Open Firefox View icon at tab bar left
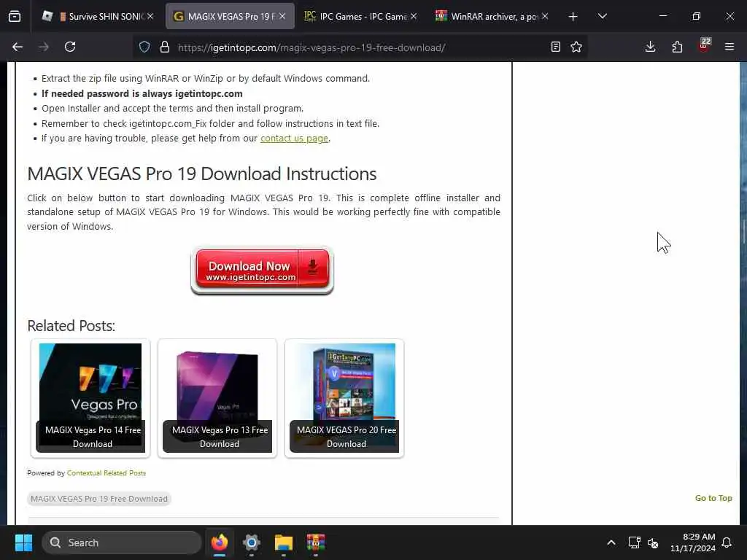This screenshot has height=560, width=747. click(15, 16)
